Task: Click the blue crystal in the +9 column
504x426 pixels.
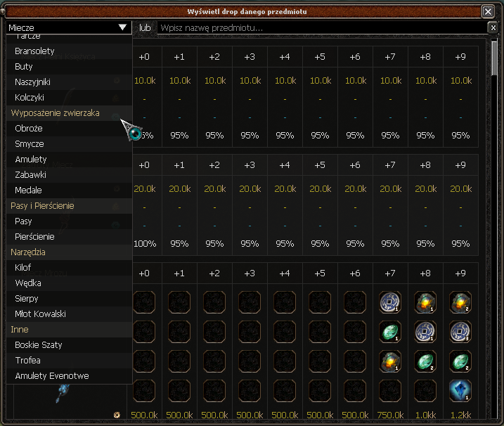Action: 460,390
